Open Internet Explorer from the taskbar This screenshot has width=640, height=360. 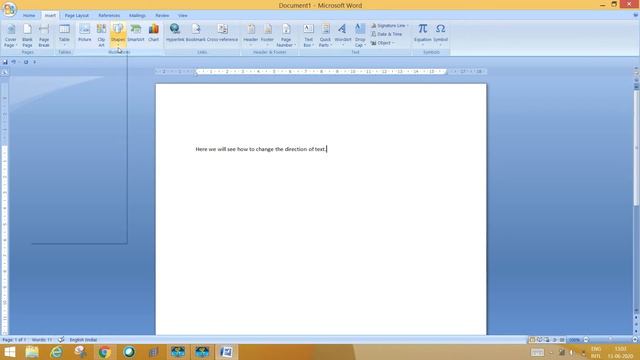pyautogui.click(x=56, y=352)
